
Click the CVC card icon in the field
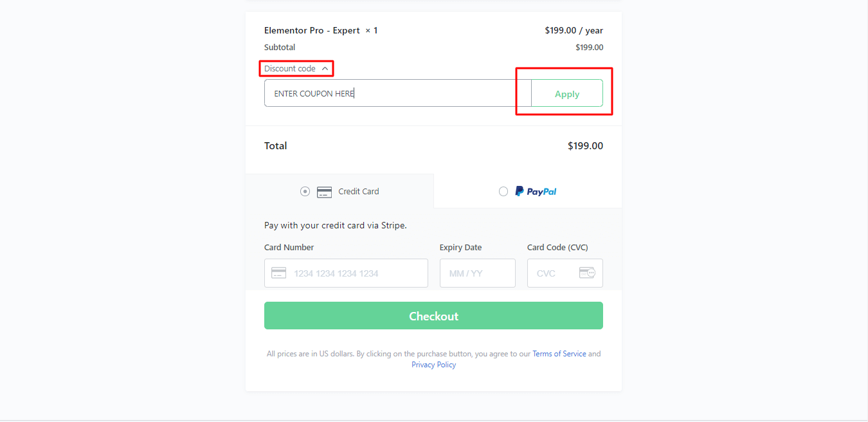coord(587,273)
